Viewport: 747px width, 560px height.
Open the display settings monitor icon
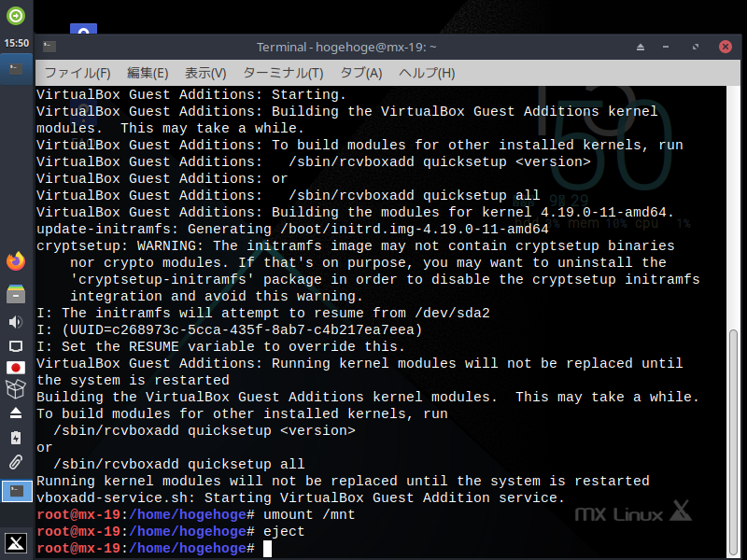point(16,346)
